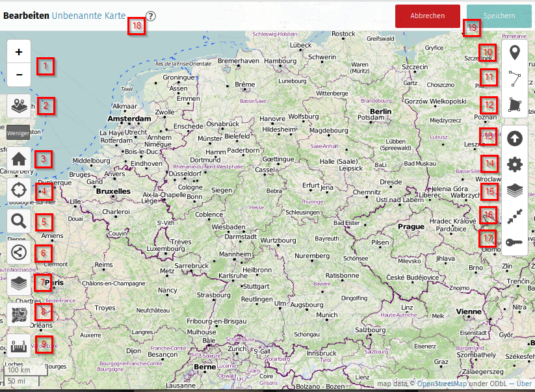Open the map markers overview icon
This screenshot has width=535, height=392.
point(19,106)
